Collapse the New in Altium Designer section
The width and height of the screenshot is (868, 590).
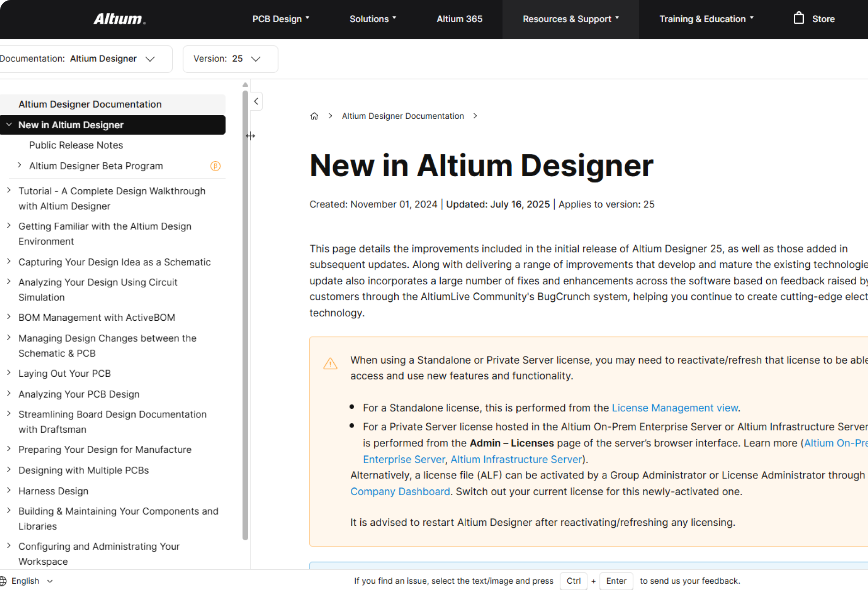pyautogui.click(x=9, y=125)
